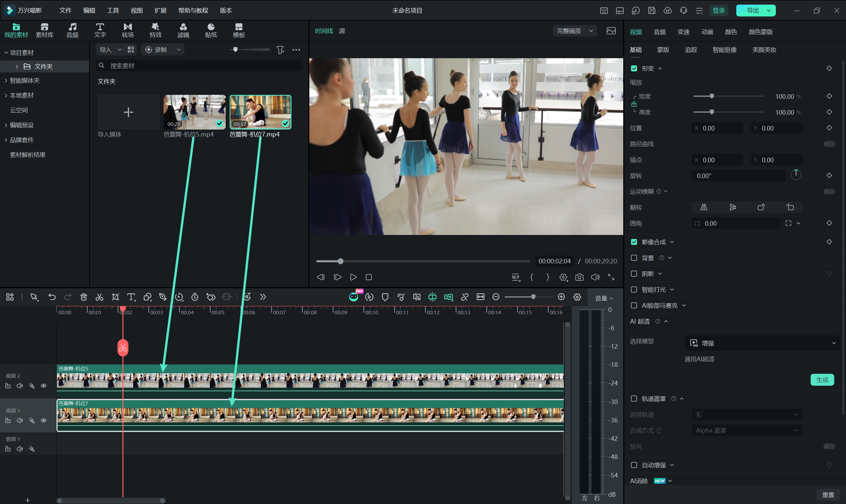Open the 完整画质 quality dropdown

[575, 31]
